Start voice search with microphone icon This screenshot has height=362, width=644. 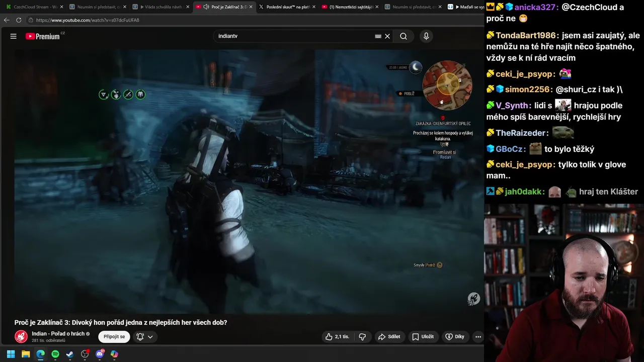coord(426,36)
